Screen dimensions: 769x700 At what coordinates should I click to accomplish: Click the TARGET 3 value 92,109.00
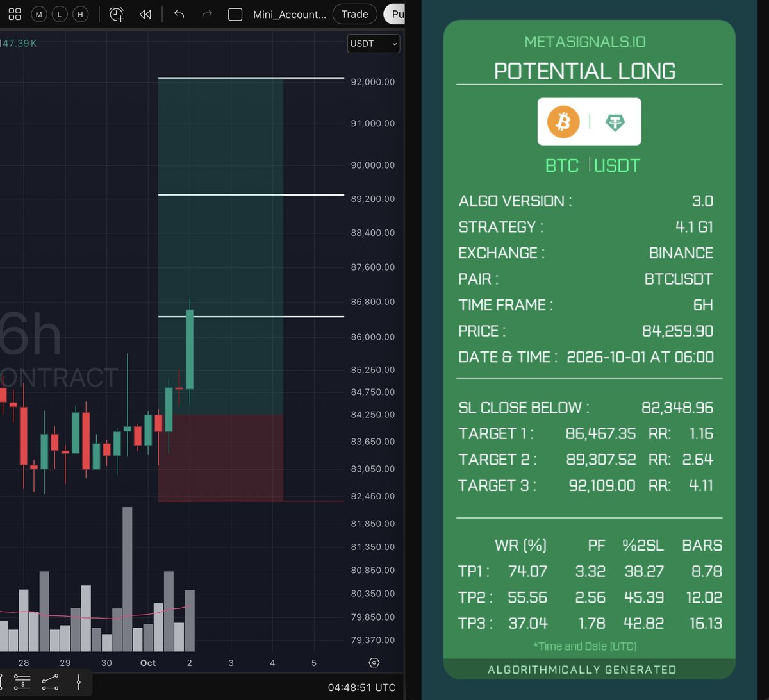click(x=602, y=486)
